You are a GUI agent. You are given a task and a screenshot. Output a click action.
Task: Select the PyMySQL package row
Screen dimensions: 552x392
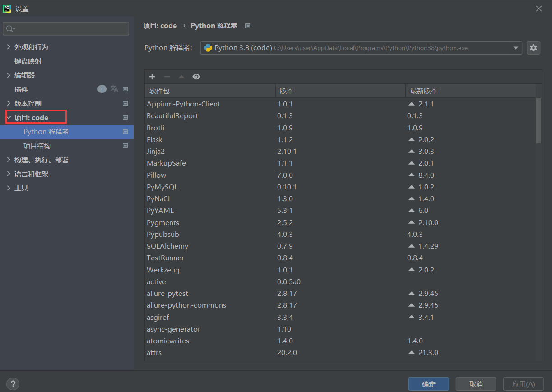340,187
